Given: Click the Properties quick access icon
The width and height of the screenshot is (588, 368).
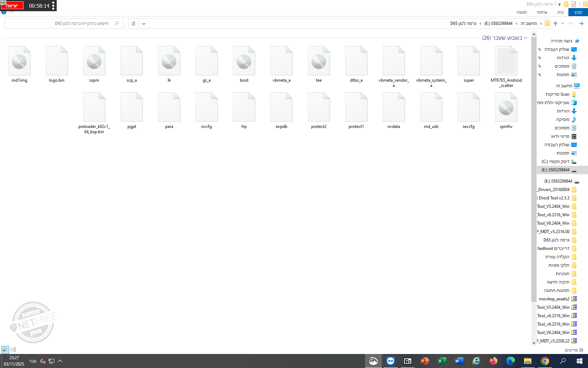Looking at the screenshot, I should [573, 4].
